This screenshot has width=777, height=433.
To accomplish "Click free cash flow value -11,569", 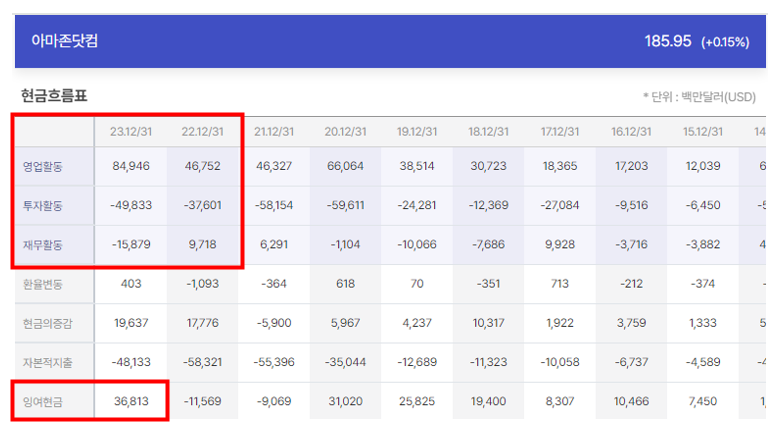I will [x=202, y=401].
